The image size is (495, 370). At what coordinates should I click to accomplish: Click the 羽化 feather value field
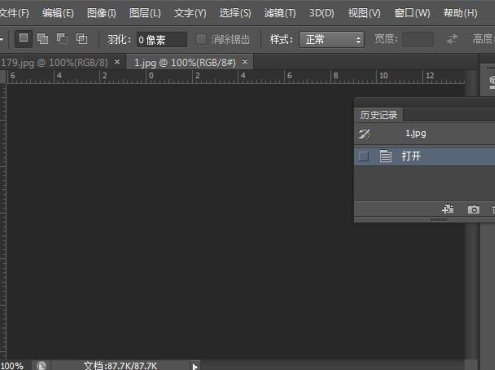click(162, 40)
